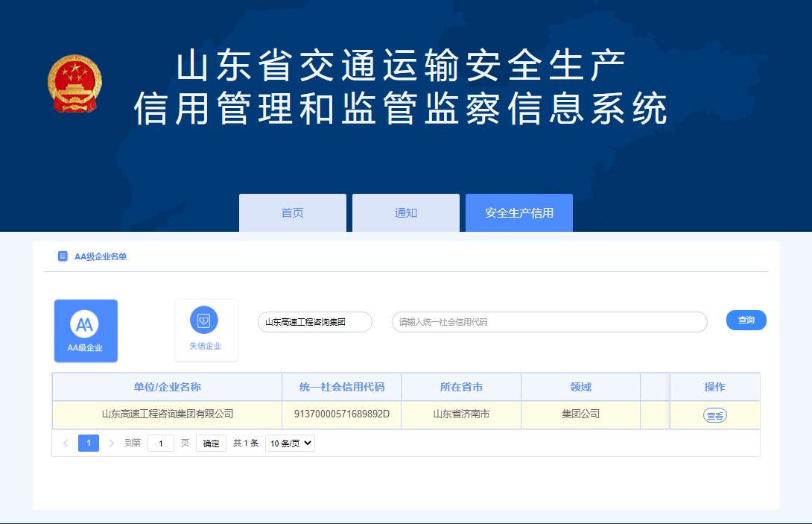Image resolution: width=812 pixels, height=524 pixels.
Task: Click 查看 for 山东高速工程咨询集团有限公司
Action: click(x=714, y=415)
